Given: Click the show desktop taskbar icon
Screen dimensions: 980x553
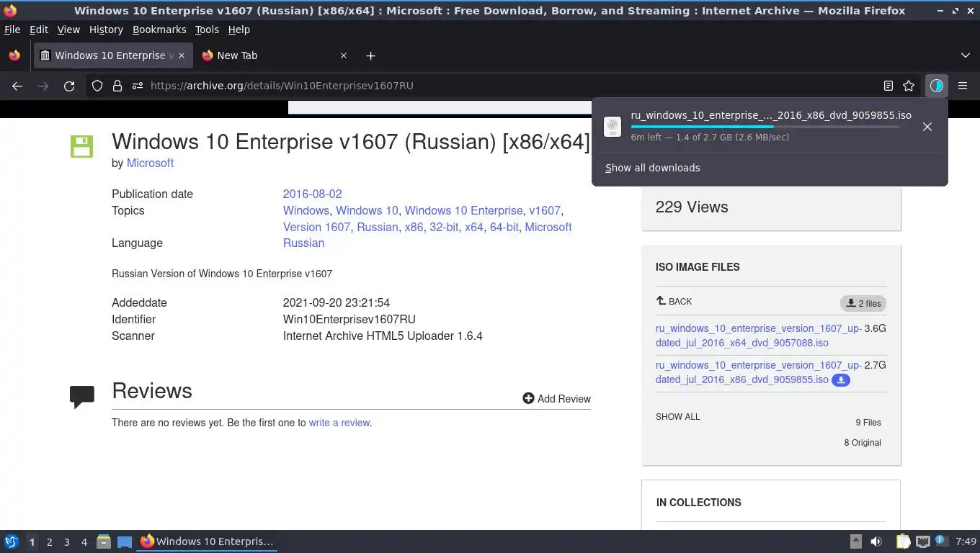Looking at the screenshot, I should coord(125,541).
